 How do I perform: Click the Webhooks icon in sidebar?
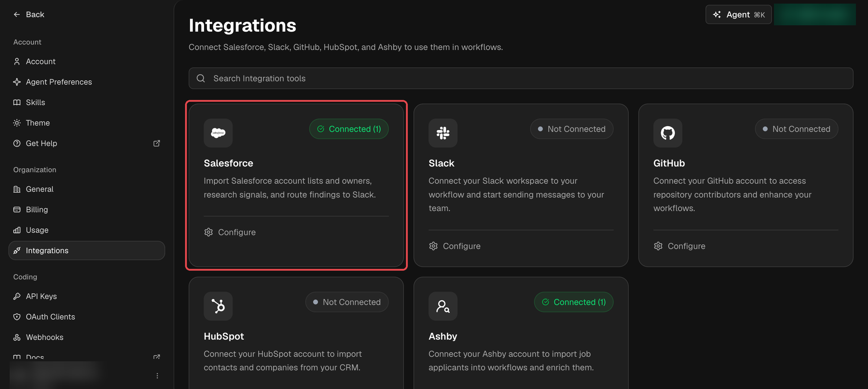[x=17, y=338]
